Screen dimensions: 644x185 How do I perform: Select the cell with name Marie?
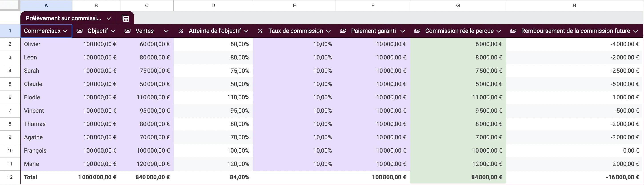tap(46, 164)
